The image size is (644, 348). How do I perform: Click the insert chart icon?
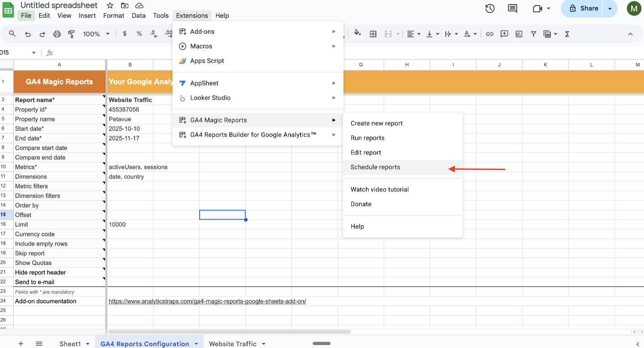pos(519,34)
